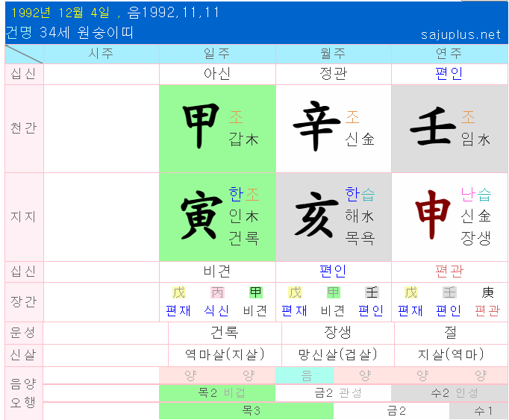509x420 pixels.
Task: Select the lunar date 음1992,11,11
Action: [173, 13]
